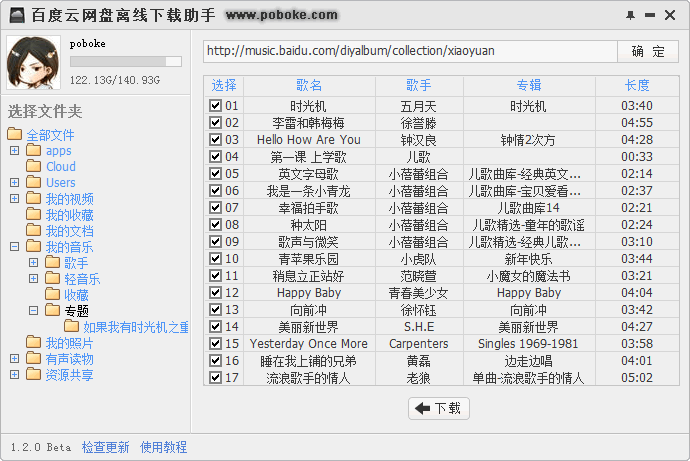This screenshot has width=690, height=461.
Task: Open the 检查更新 link
Action: click(106, 447)
